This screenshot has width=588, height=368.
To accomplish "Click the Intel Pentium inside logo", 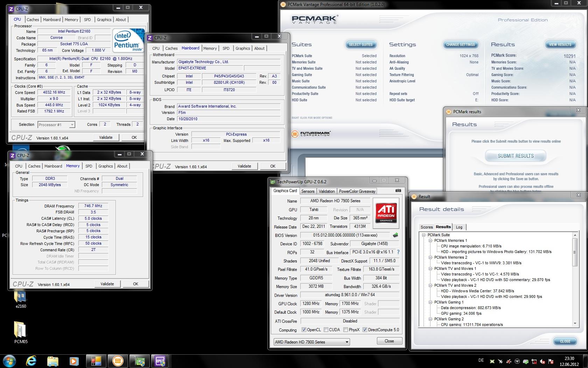I will (128, 40).
